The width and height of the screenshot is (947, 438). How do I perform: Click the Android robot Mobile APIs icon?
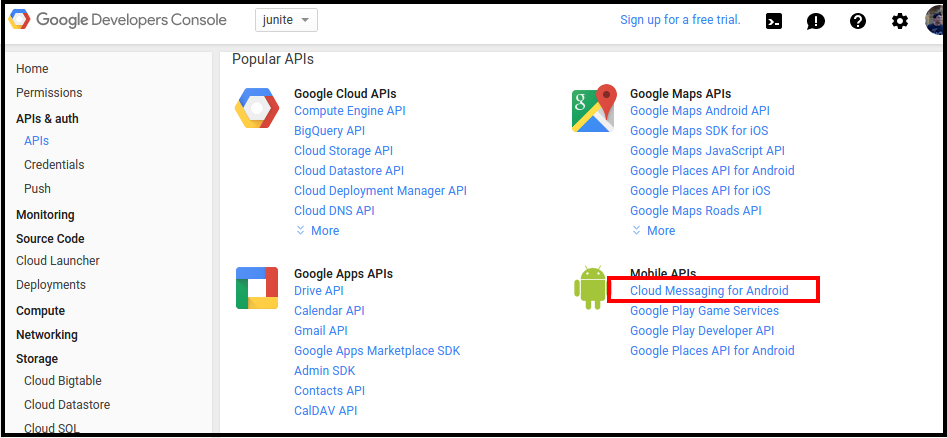coord(590,288)
